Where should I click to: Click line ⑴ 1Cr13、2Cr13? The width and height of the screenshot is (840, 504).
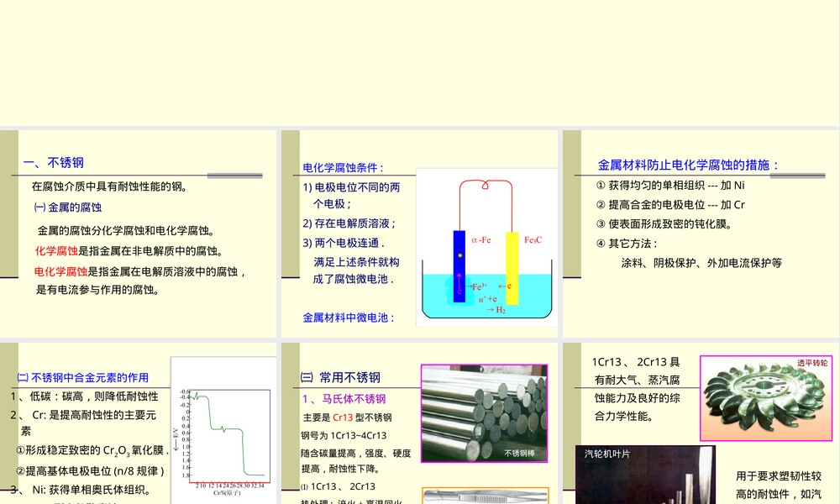pos(338,486)
